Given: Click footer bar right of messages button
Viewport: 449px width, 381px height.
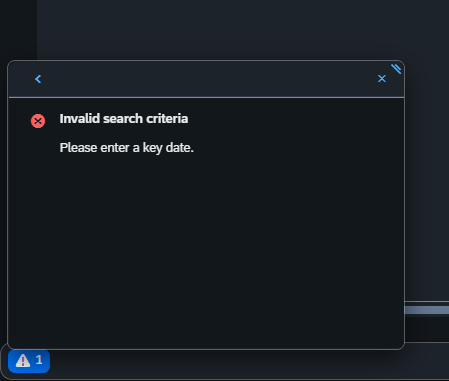Looking at the screenshot, I should pyautogui.click(x=249, y=363).
